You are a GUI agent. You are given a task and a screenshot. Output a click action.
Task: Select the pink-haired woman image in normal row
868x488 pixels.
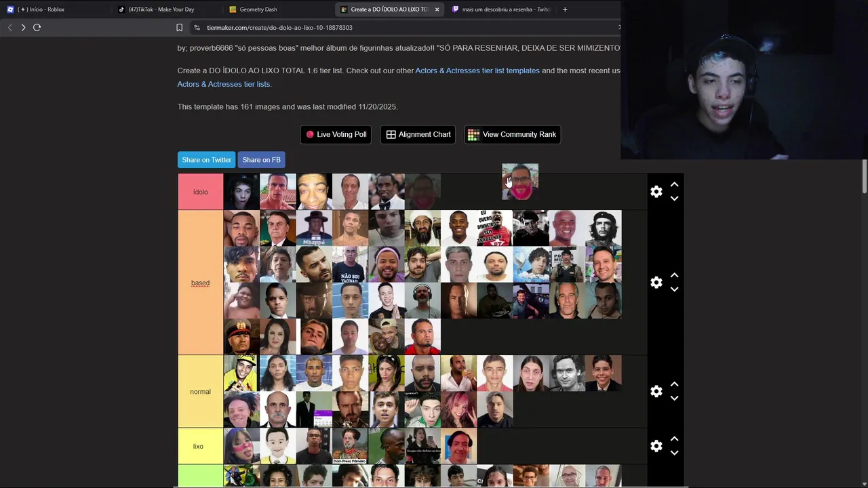(x=458, y=409)
